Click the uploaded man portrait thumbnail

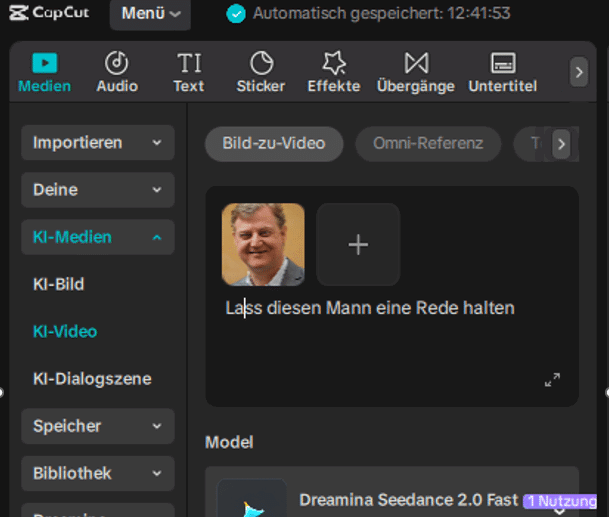click(x=263, y=245)
